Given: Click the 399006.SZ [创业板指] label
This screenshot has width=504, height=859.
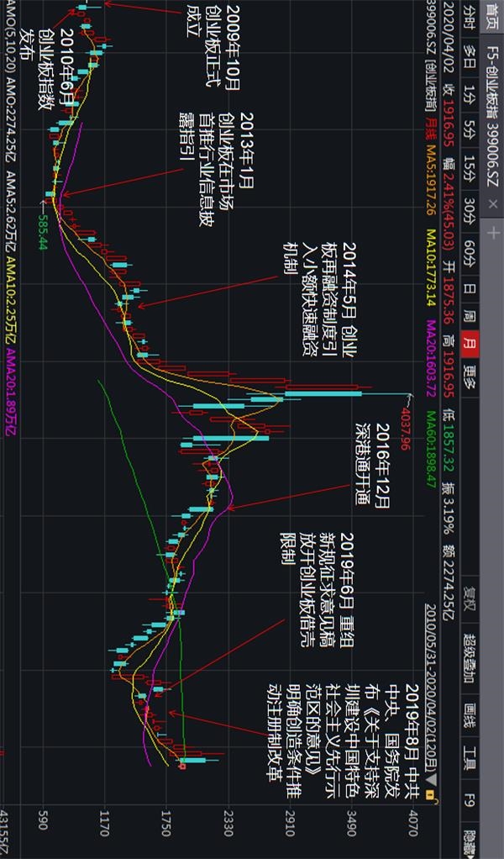Looking at the screenshot, I should point(430,55).
